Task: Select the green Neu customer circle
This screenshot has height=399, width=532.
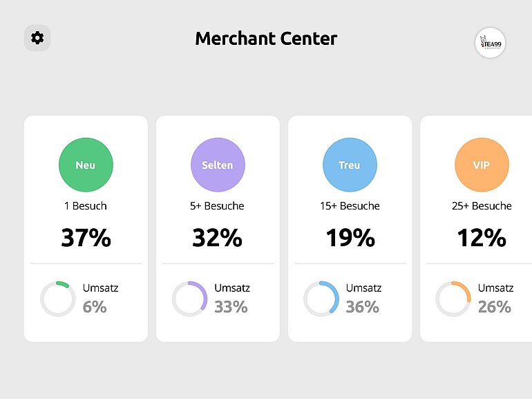Action: 86,165
